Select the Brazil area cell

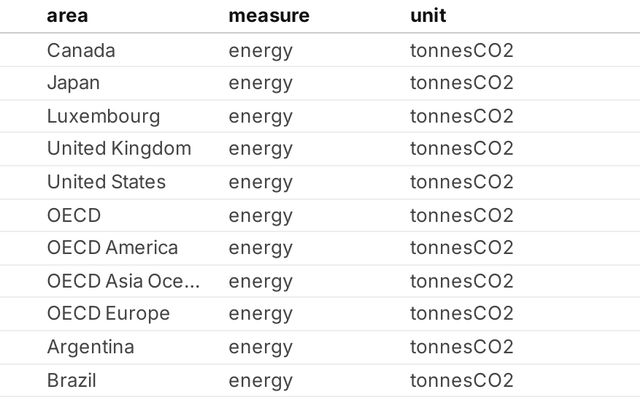(x=71, y=380)
